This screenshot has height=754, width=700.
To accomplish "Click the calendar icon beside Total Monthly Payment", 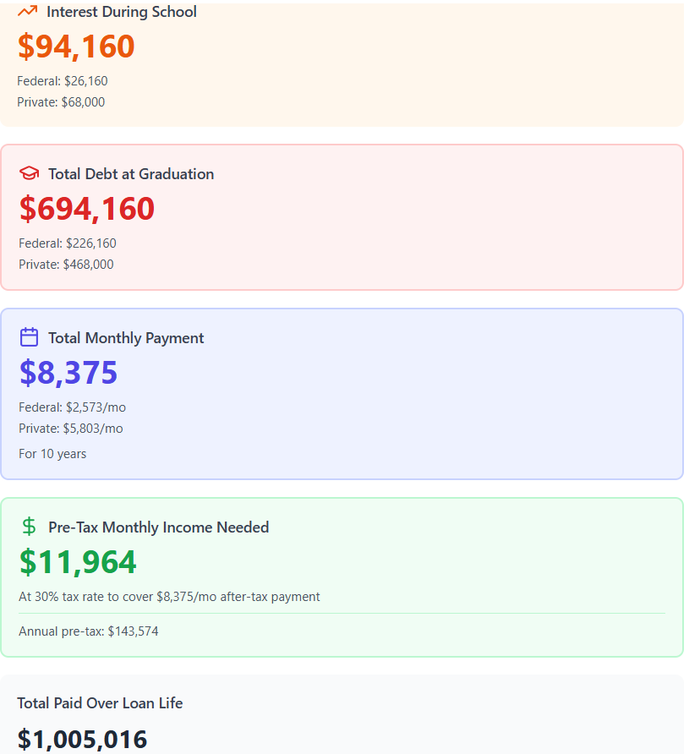I will click(29, 338).
